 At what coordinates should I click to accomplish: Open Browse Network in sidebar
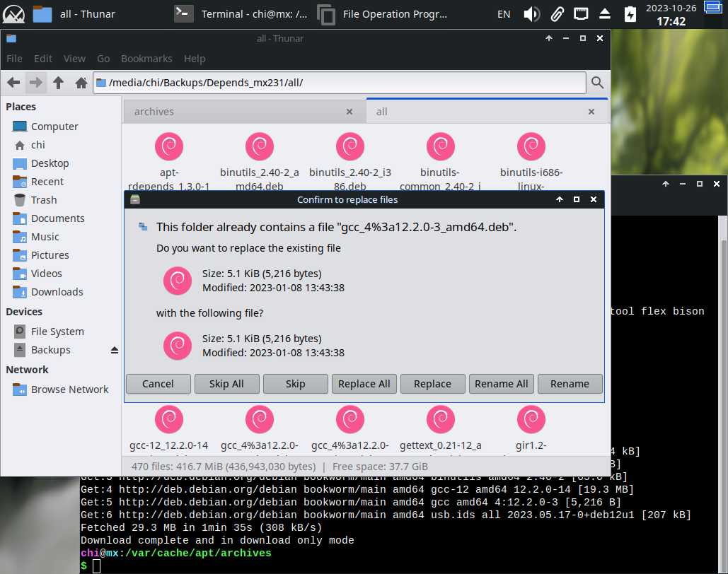[69, 389]
